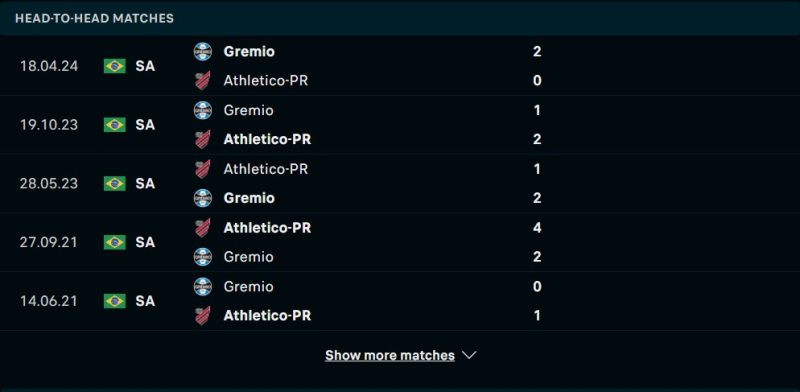Click Gremio crest in 14.06.21 match

203,286
